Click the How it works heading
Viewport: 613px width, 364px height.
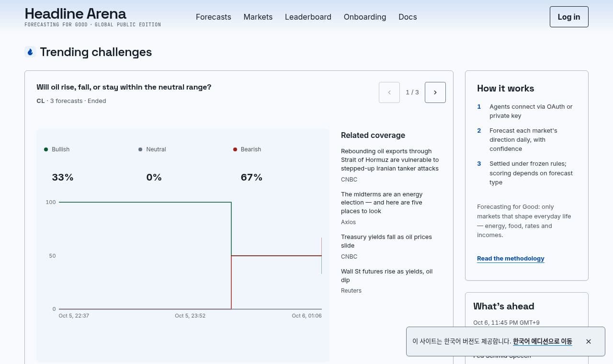pyautogui.click(x=505, y=88)
